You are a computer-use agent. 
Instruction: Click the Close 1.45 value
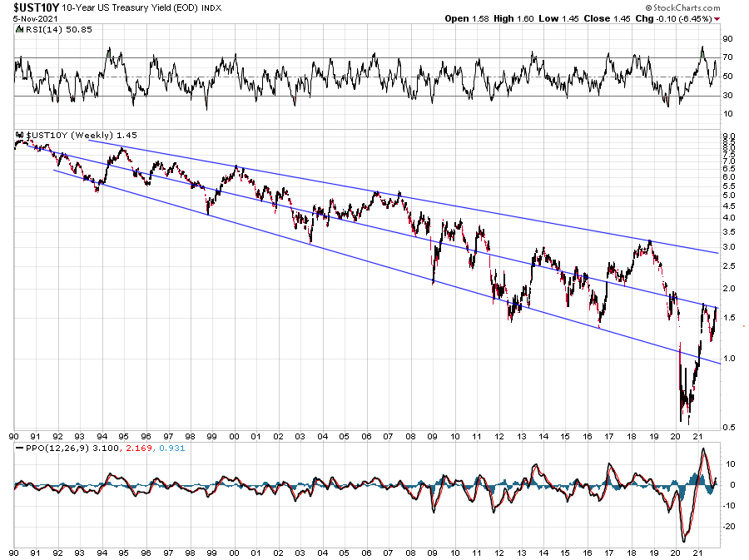click(x=607, y=18)
